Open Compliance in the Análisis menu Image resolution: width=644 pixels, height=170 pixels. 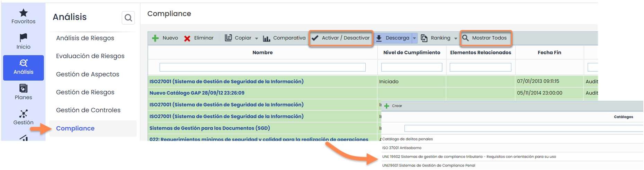click(x=75, y=128)
